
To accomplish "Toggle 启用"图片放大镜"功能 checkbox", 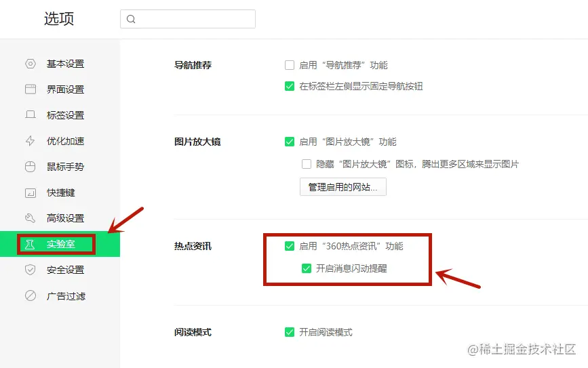I will (x=290, y=142).
